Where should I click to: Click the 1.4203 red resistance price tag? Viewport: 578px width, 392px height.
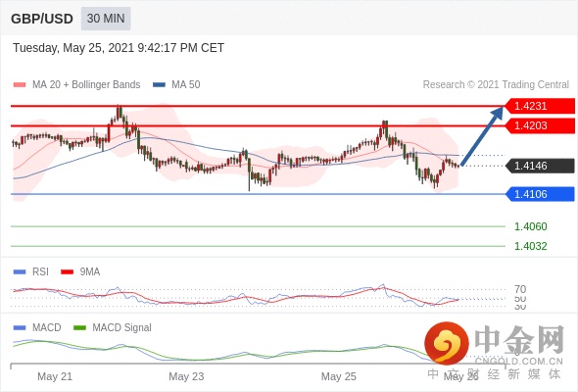click(539, 125)
